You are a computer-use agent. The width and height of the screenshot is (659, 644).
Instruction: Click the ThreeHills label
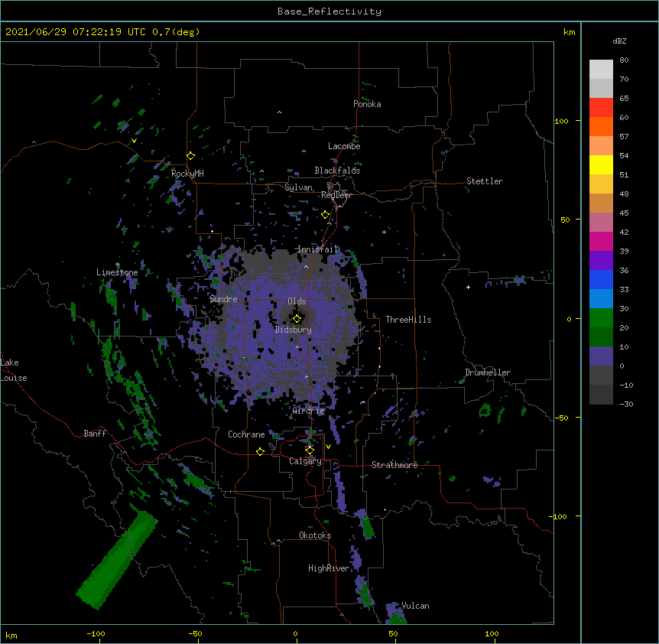pos(408,320)
